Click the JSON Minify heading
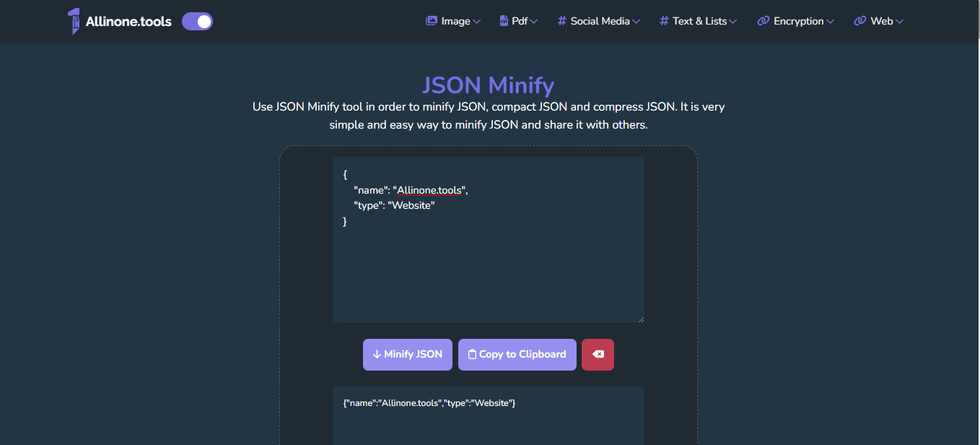 [489, 85]
